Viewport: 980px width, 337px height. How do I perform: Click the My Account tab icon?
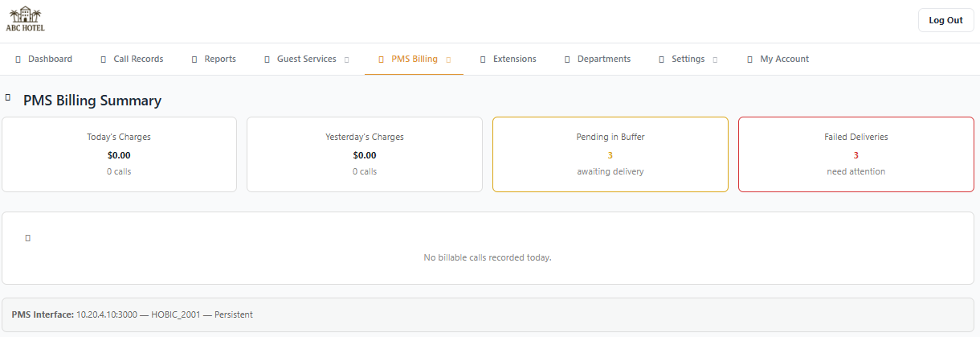pos(749,60)
